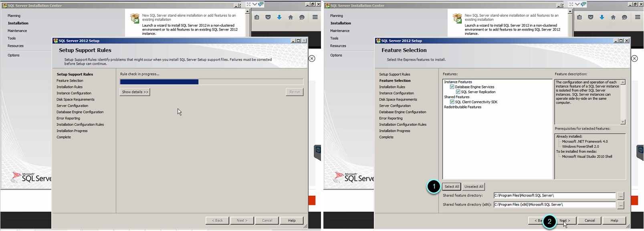Click Instance Configuration step in the Feature Selection dialog
The image size is (644, 231).
(396, 93)
